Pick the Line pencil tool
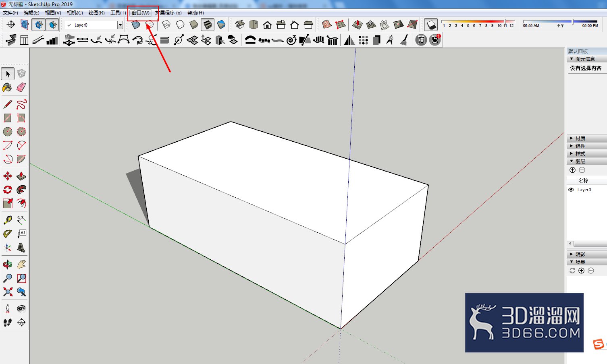This screenshot has height=364, width=607. 7,104
